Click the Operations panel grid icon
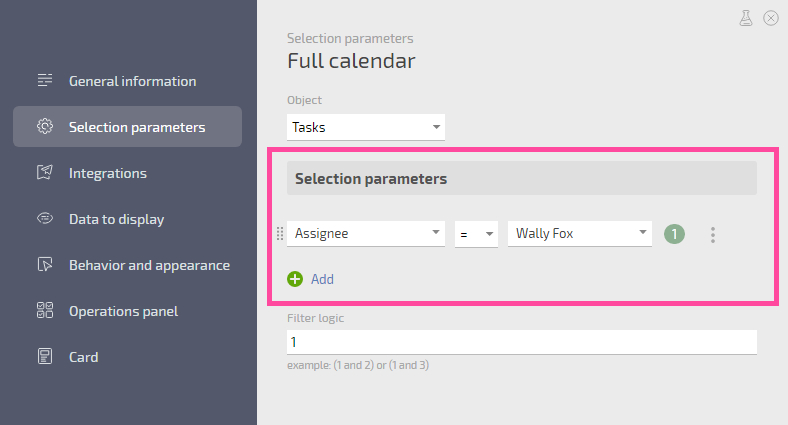Image resolution: width=788 pixels, height=425 pixels. 45,310
